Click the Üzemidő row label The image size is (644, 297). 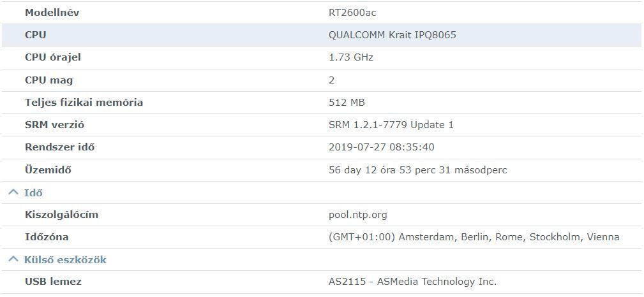coord(48,170)
